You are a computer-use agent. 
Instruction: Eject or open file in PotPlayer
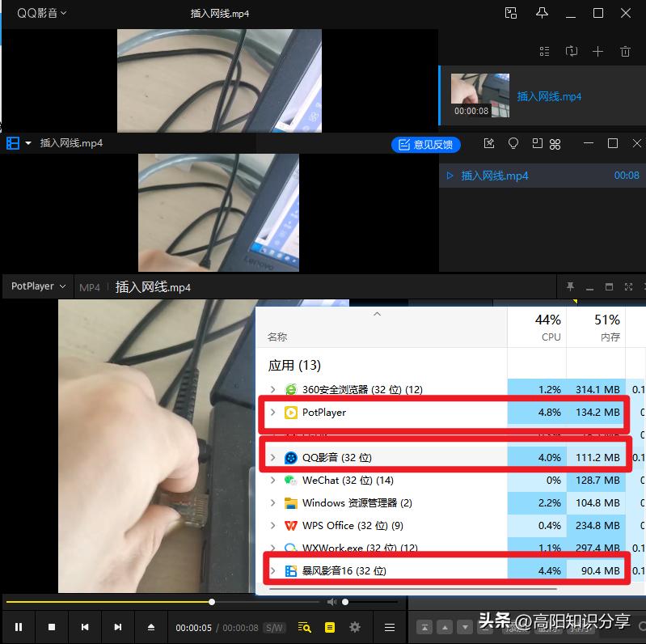pos(150,627)
